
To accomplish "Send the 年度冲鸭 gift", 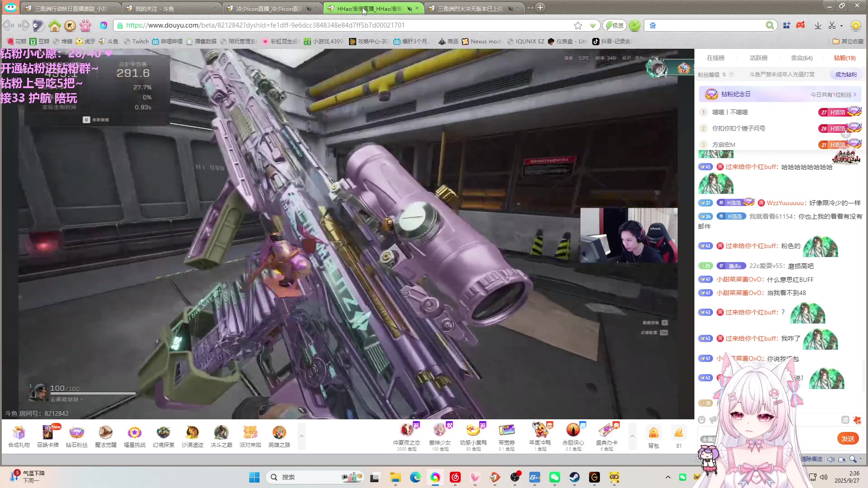I will click(540, 436).
